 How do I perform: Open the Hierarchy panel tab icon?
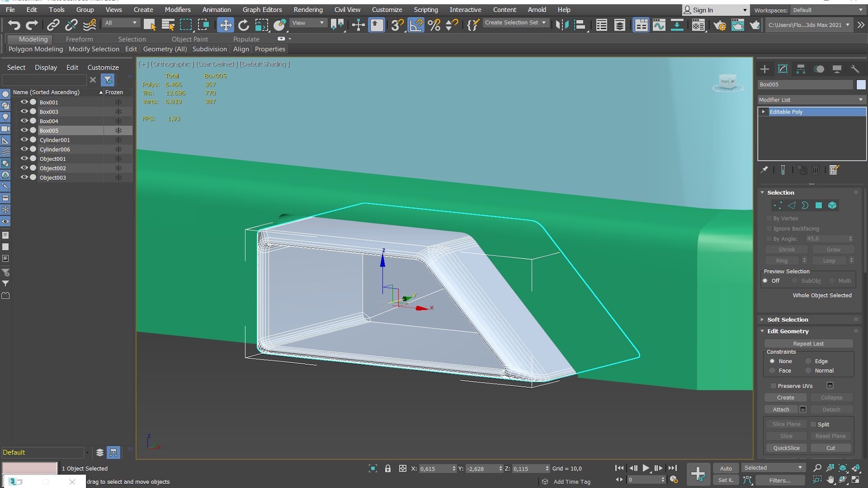tap(801, 69)
